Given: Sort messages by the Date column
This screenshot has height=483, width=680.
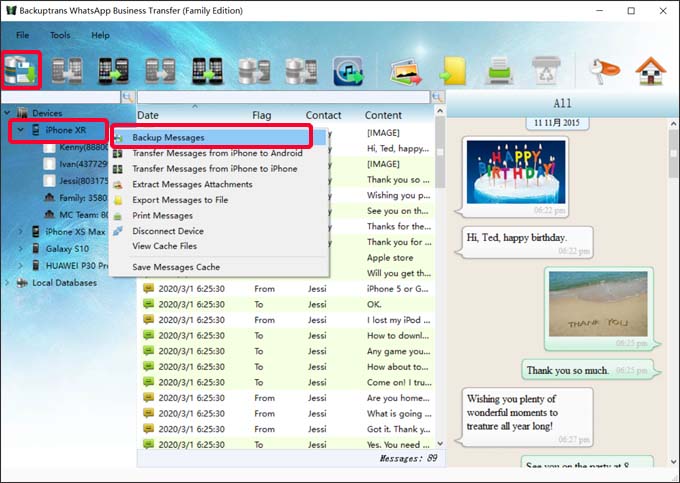Looking at the screenshot, I should click(x=148, y=115).
